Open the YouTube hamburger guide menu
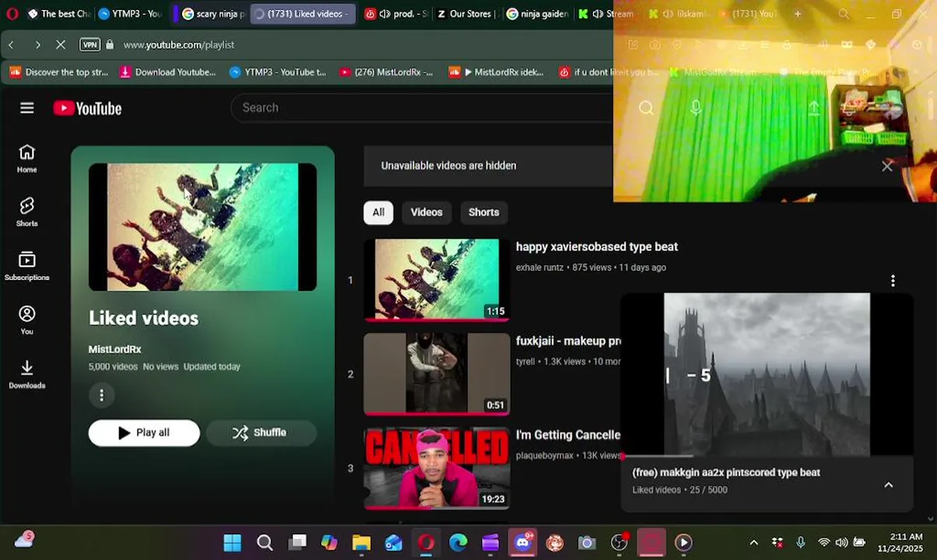This screenshot has height=560, width=937. click(27, 108)
